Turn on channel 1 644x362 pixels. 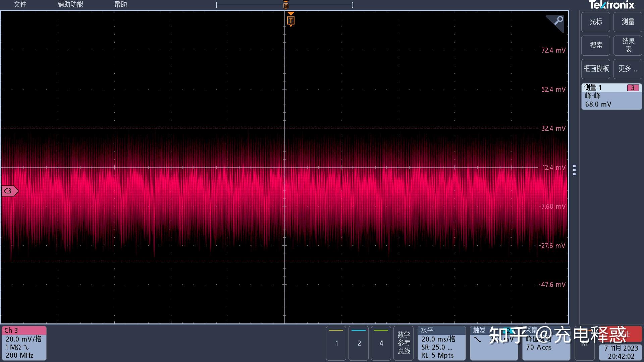pos(336,343)
